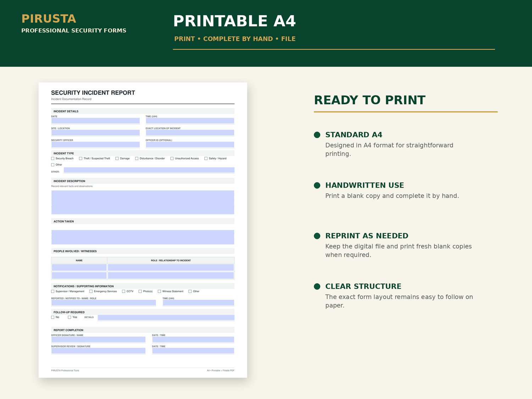Tick the Security Breach checkbox
The image size is (532, 399).
[53, 159]
